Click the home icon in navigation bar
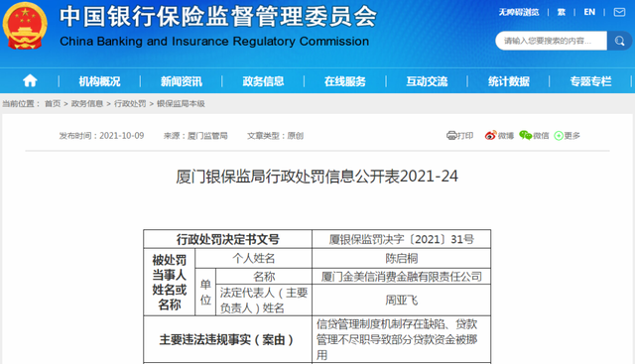The width and height of the screenshot is (635, 364). [x=30, y=81]
